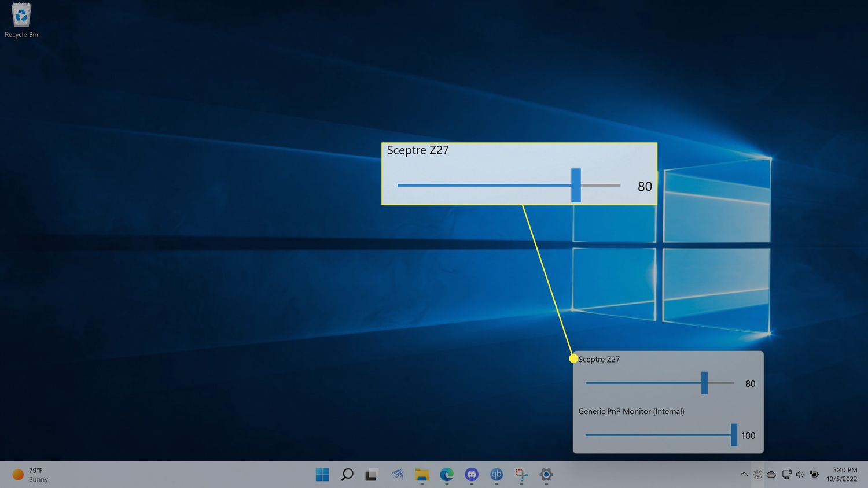
Task: Launch Microsoft Edge from the taskbar
Action: click(447, 475)
